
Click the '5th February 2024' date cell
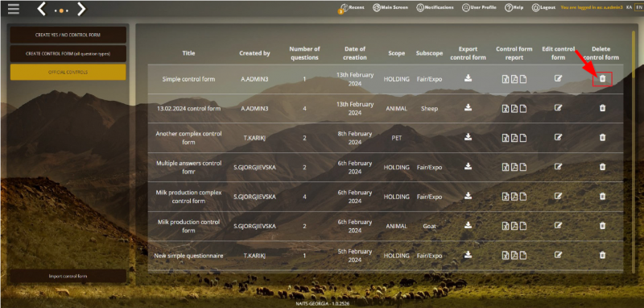355,256
